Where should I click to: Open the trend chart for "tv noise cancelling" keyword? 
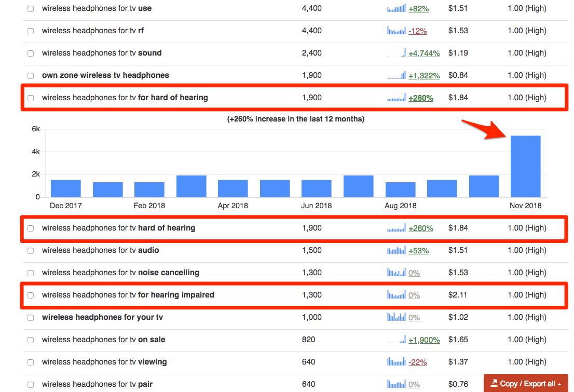click(395, 272)
